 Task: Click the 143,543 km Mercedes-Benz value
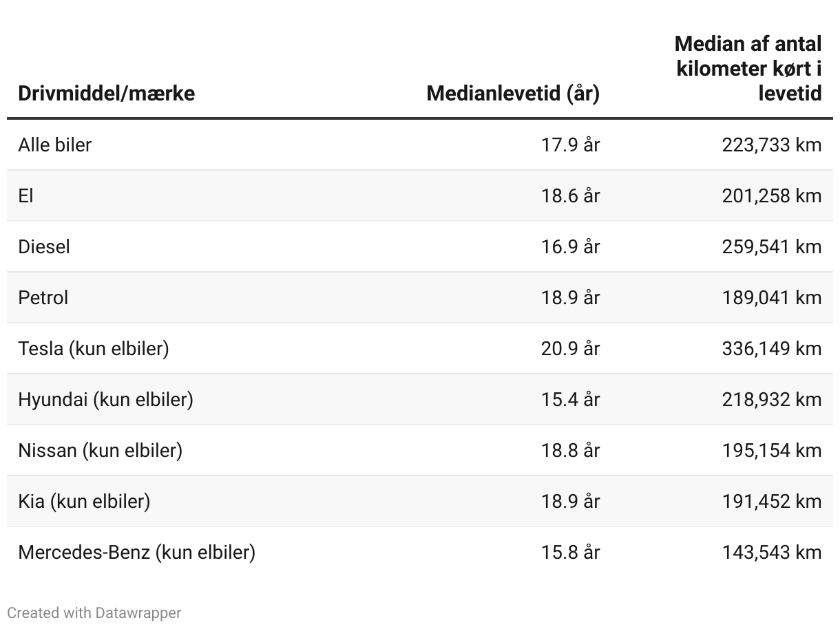[x=772, y=552]
